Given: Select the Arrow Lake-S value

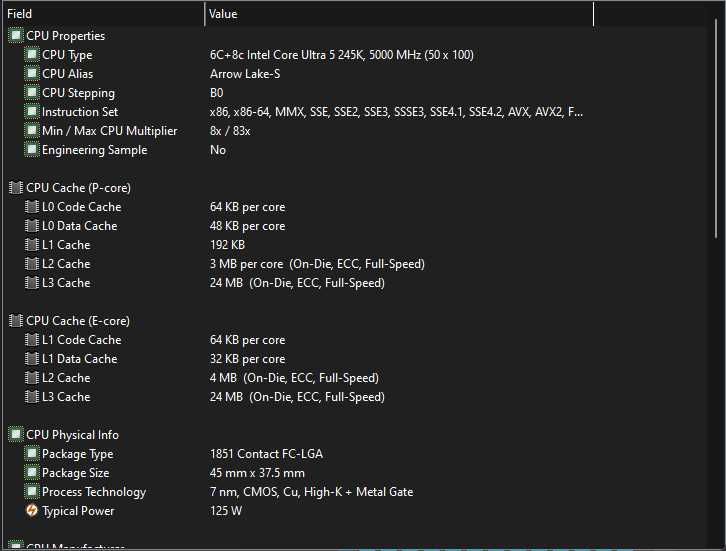Looking at the screenshot, I should click(x=245, y=74).
